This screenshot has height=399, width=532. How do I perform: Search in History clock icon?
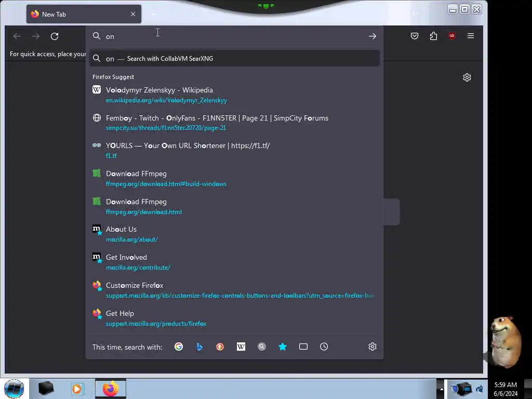(324, 347)
